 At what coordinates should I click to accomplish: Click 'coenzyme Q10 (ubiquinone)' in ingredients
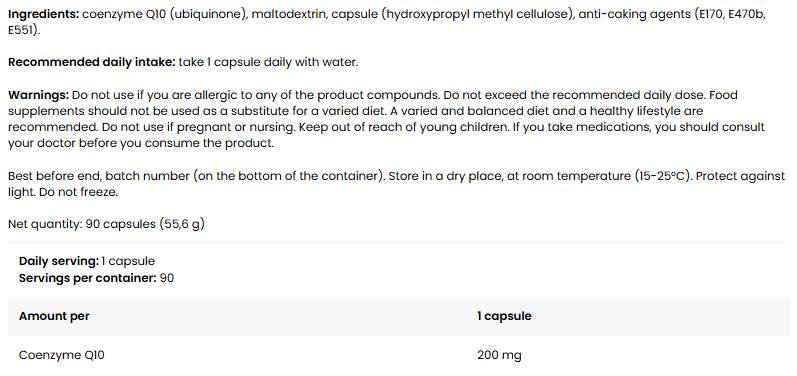(164, 14)
